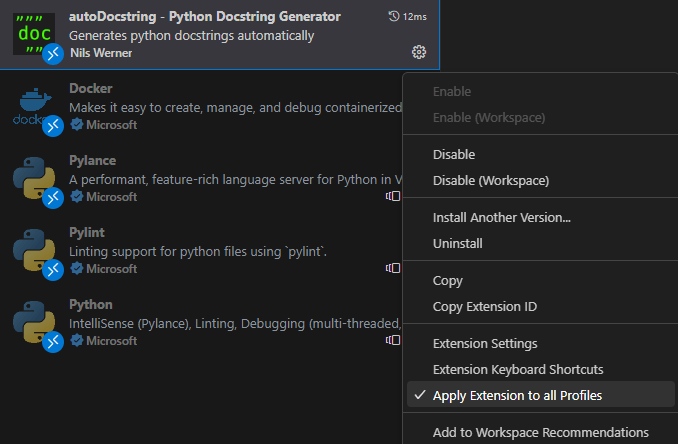
Task: Click the extension pack icon in the Pylance row
Action: pos(393,196)
